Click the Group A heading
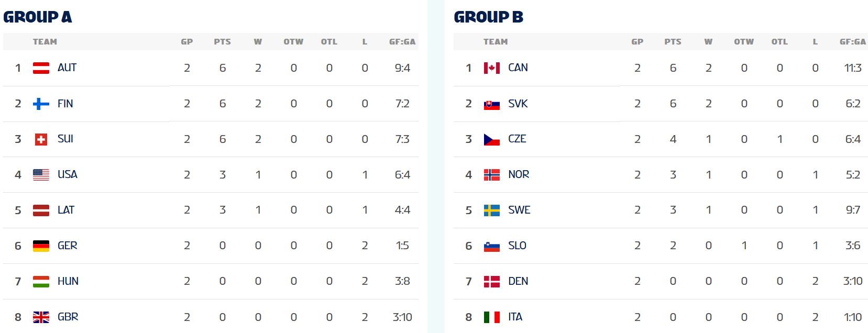This screenshot has width=868, height=333. (38, 17)
